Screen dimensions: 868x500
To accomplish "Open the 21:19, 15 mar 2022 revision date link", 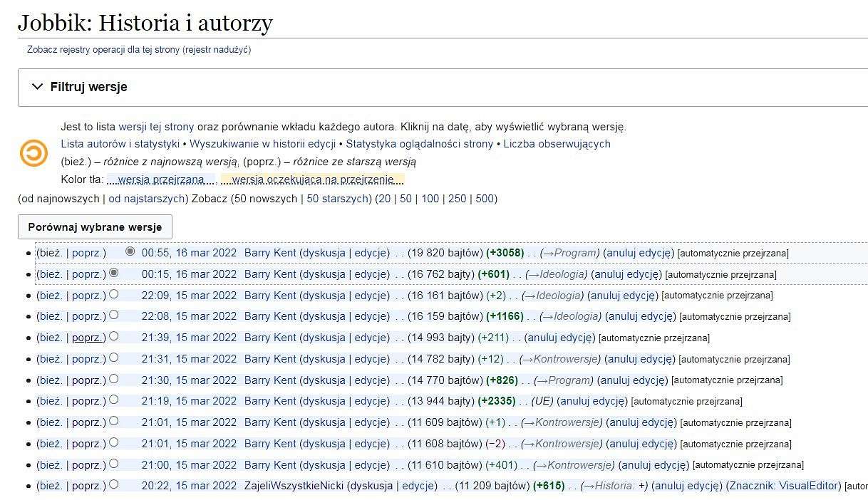I will pos(189,402).
